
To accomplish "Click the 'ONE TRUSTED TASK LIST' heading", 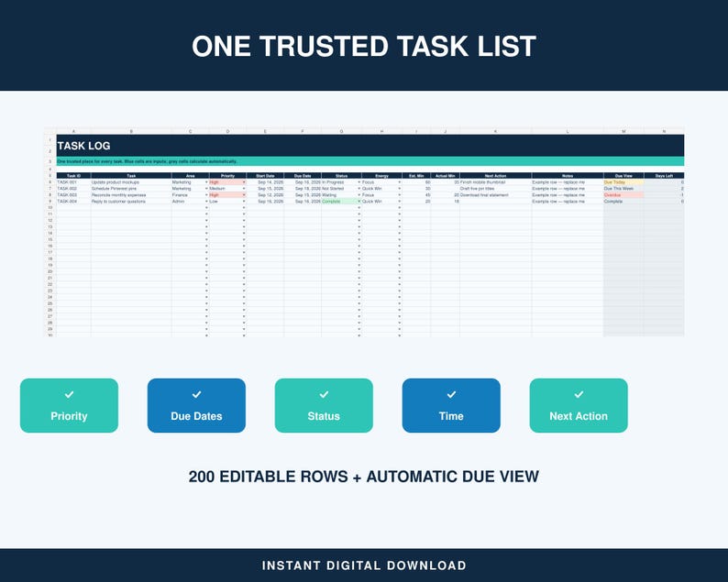I will pyautogui.click(x=364, y=46).
